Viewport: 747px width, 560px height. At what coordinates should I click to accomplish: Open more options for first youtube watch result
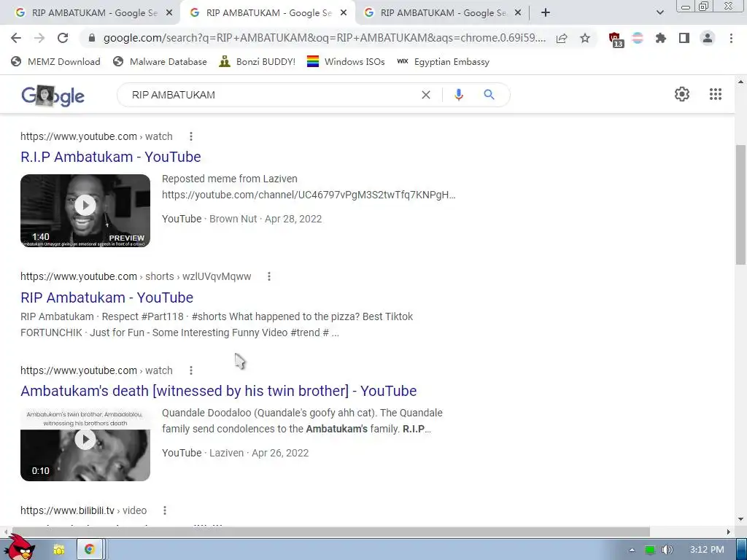coord(191,136)
